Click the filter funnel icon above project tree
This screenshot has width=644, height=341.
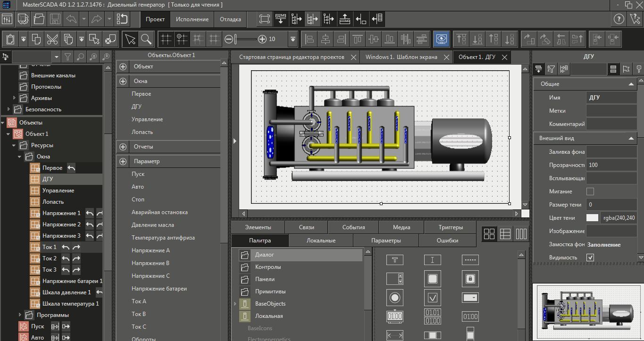[x=68, y=57]
